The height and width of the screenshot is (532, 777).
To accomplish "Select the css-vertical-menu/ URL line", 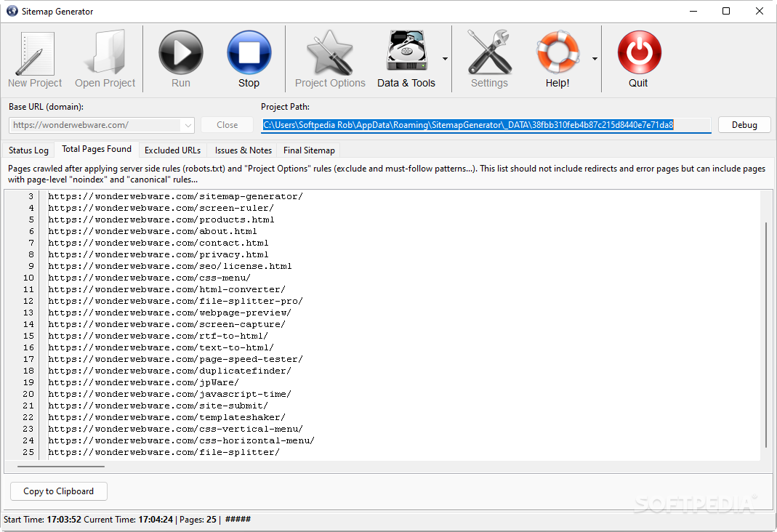I will 175,430.
